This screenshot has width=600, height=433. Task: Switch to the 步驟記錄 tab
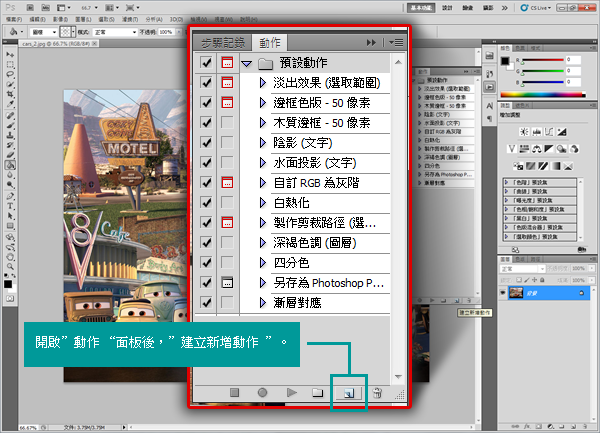tap(223, 43)
